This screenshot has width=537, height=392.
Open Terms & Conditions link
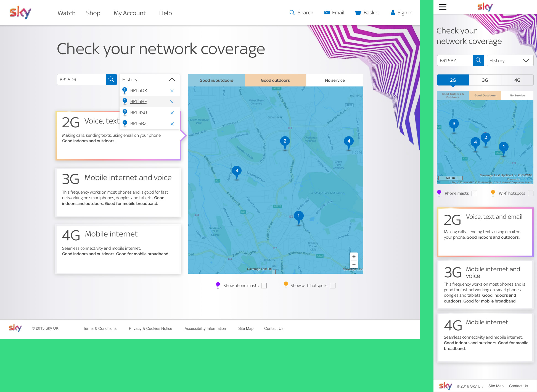click(100, 328)
